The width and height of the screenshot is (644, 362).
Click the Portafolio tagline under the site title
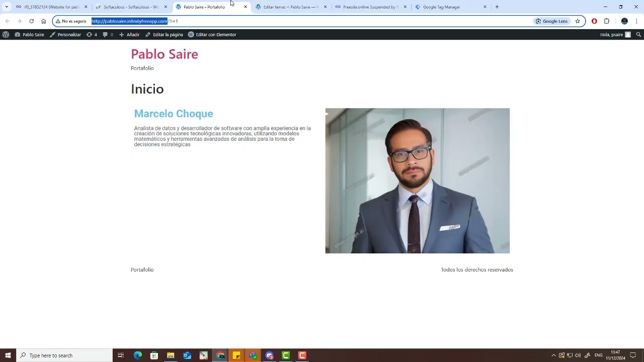(x=142, y=68)
